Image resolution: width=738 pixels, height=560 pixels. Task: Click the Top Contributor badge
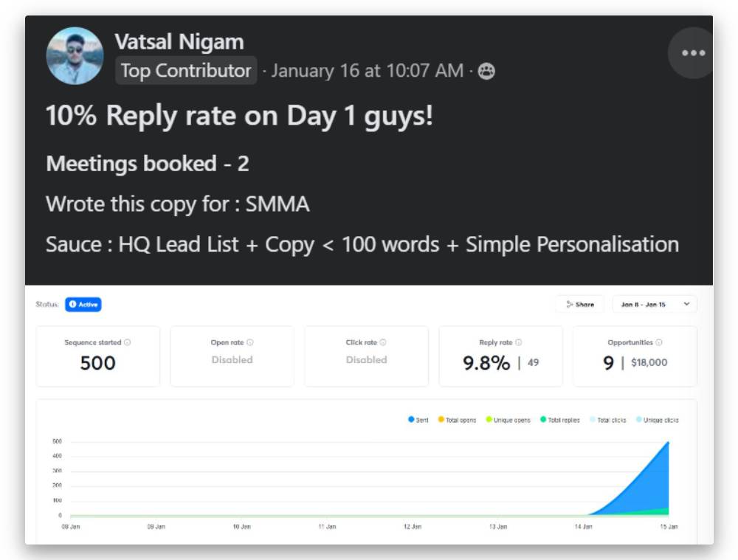click(x=186, y=71)
